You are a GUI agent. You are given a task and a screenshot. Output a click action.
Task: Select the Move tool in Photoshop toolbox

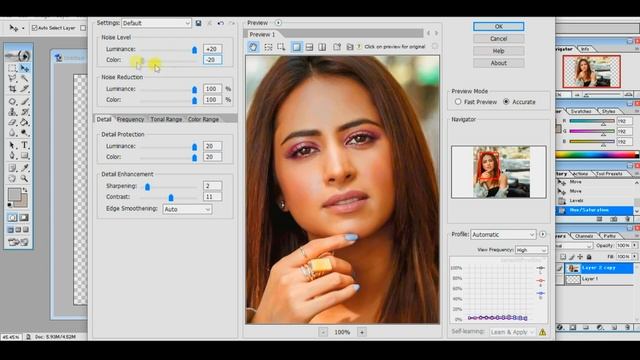(x=24, y=68)
